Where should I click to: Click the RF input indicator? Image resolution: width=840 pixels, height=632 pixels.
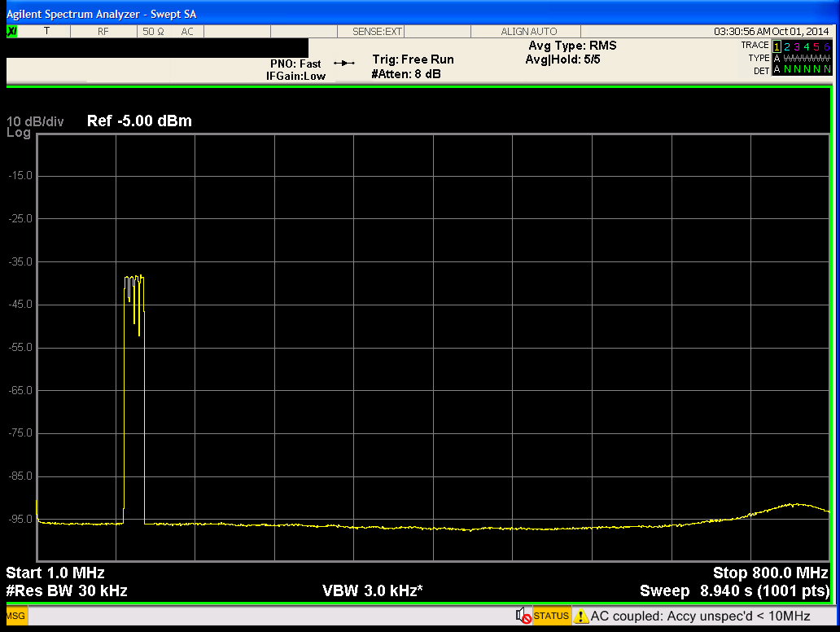pos(103,32)
